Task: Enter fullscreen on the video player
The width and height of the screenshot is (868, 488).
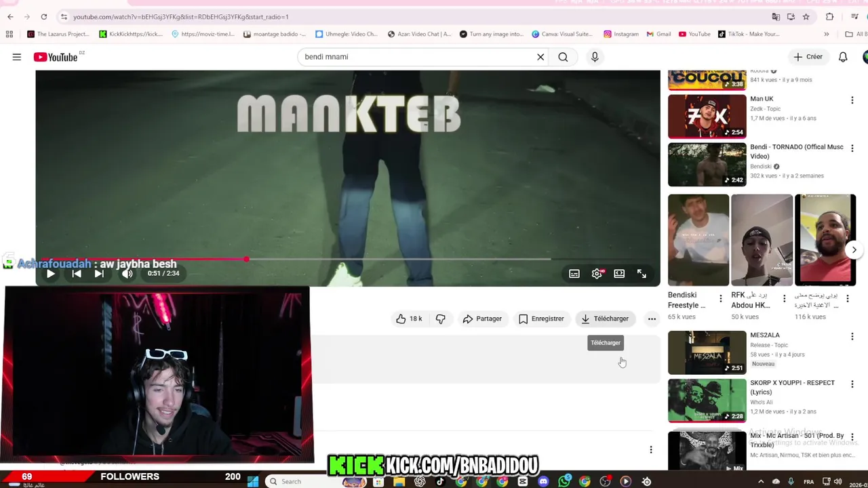Action: (x=642, y=273)
